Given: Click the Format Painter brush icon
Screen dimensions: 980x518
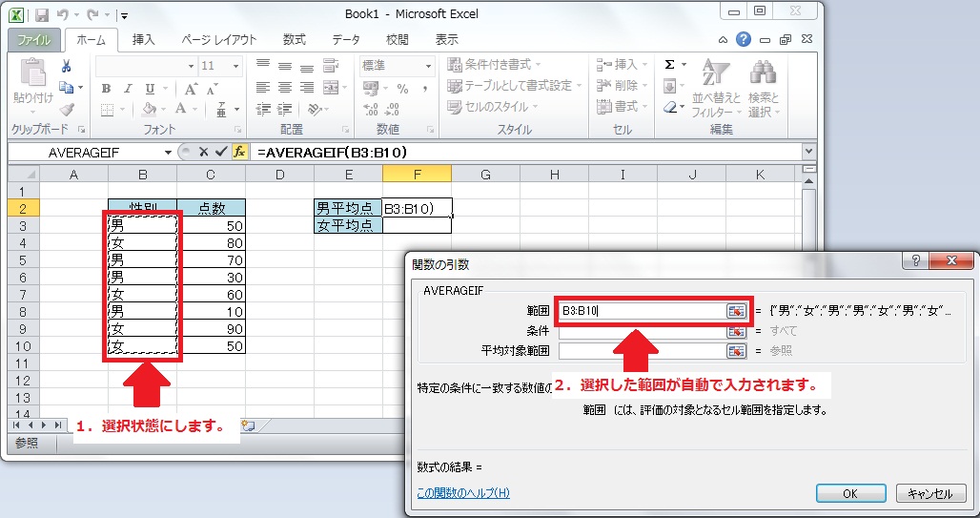Looking at the screenshot, I should [66, 110].
